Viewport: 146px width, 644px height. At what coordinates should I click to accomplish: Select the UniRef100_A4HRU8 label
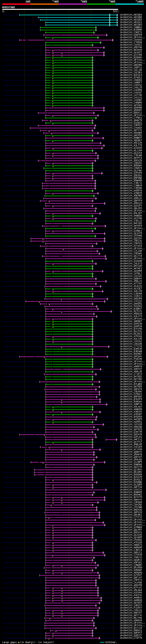(131, 600)
